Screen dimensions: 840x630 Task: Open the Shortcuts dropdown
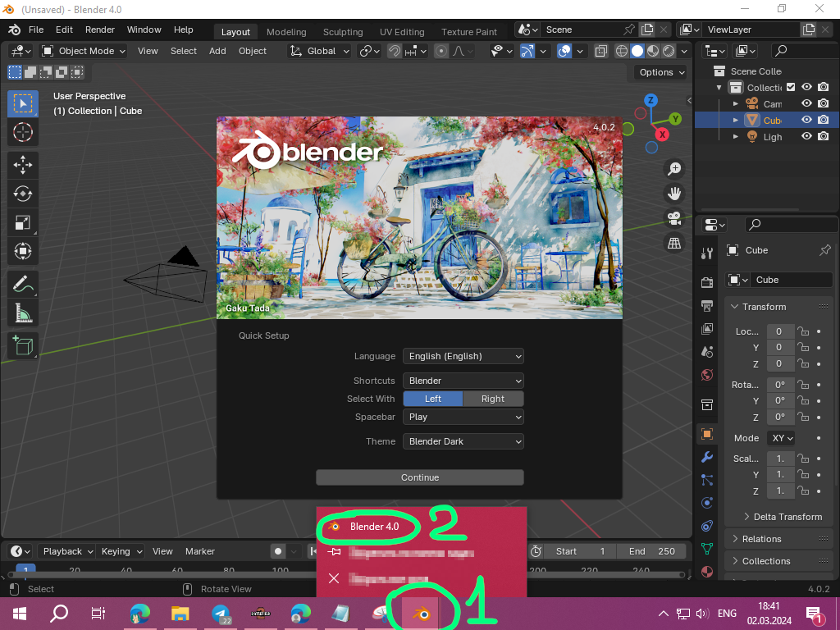click(x=463, y=381)
